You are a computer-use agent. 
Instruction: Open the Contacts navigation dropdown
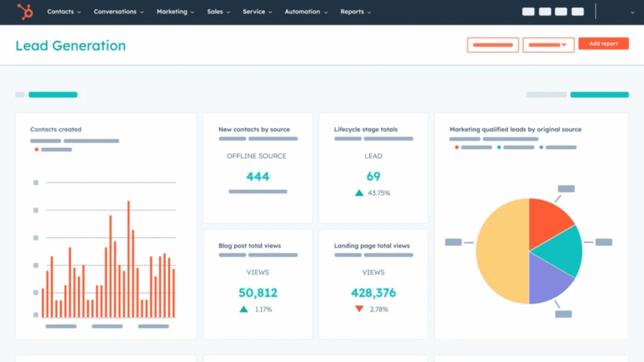click(x=64, y=12)
